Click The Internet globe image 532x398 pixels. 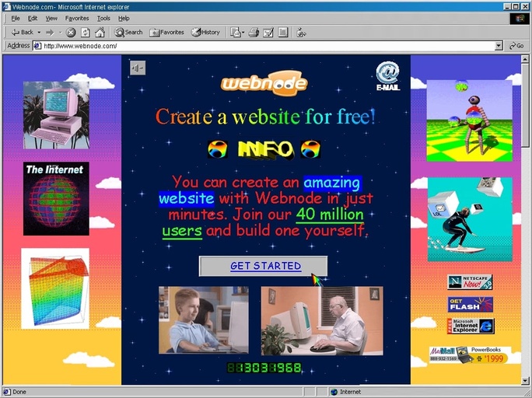coord(56,199)
